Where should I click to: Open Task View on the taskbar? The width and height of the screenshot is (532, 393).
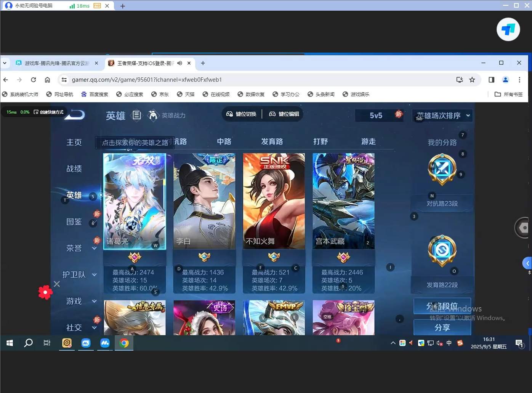47,343
